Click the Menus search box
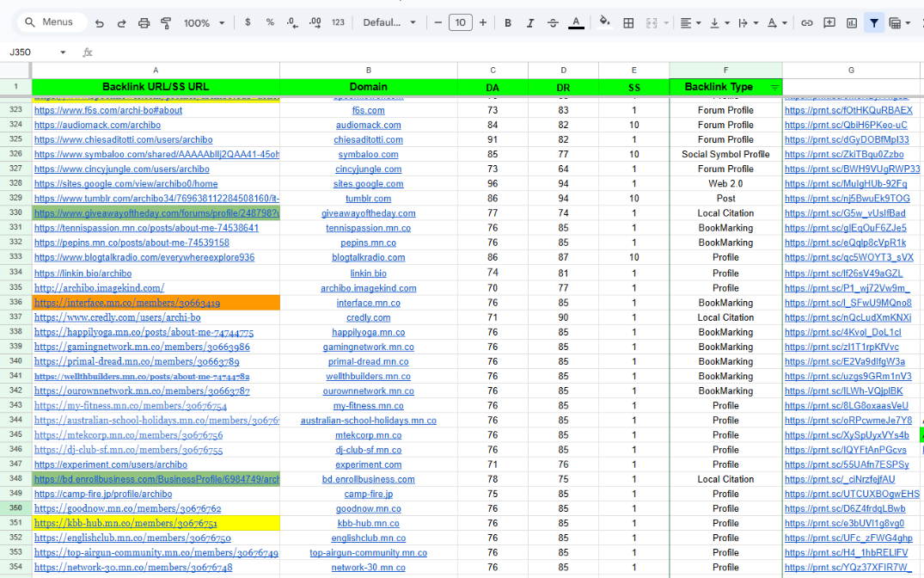The image size is (924, 578). click(52, 22)
